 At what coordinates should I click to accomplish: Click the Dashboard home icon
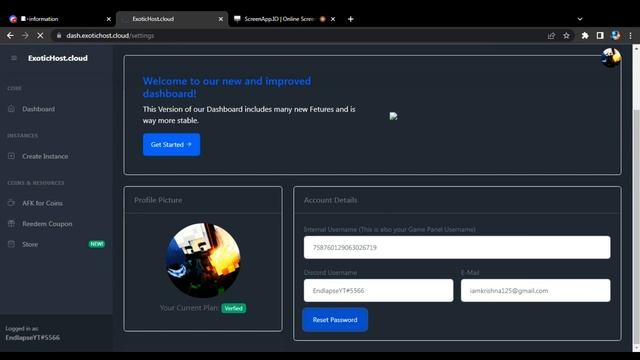pyautogui.click(x=11, y=109)
